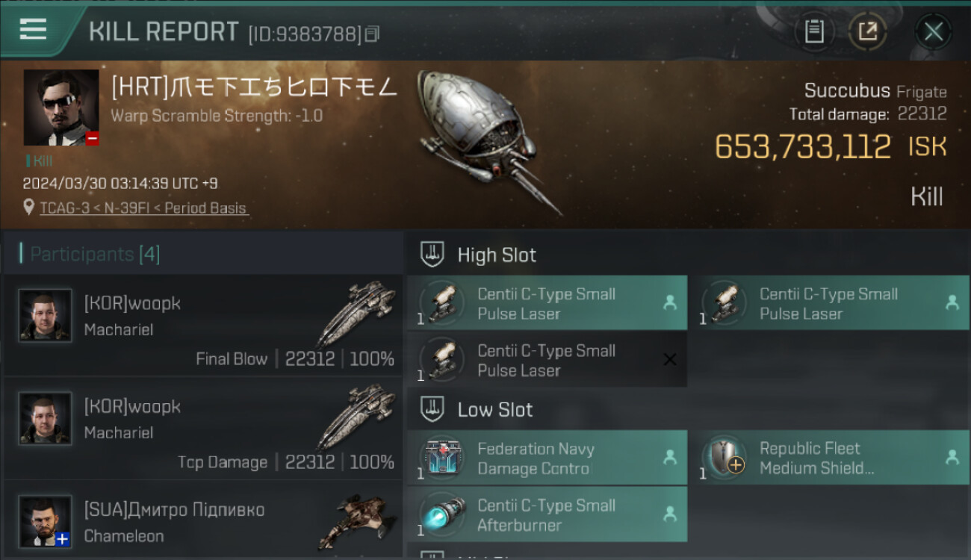Select Дмитро Підпивко Chameleon participant

pyautogui.click(x=203, y=520)
